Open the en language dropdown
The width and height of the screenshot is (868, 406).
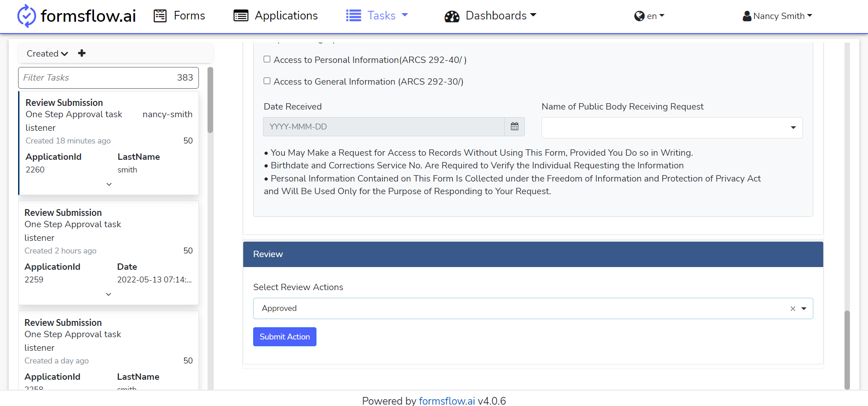point(656,16)
